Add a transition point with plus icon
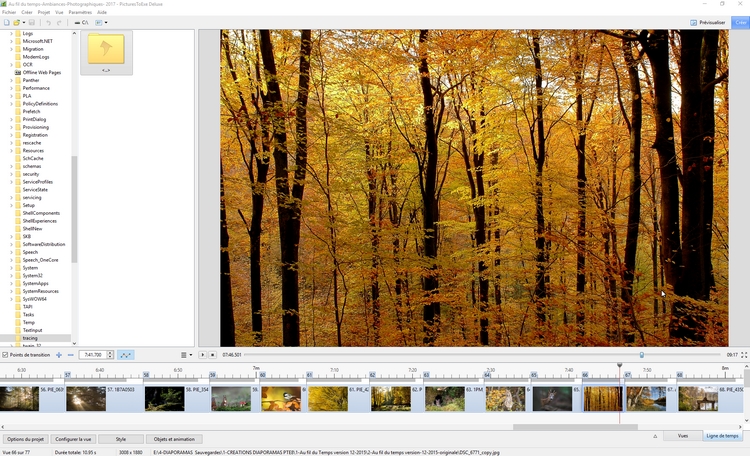Screen dimensions: 750x456 59,355
